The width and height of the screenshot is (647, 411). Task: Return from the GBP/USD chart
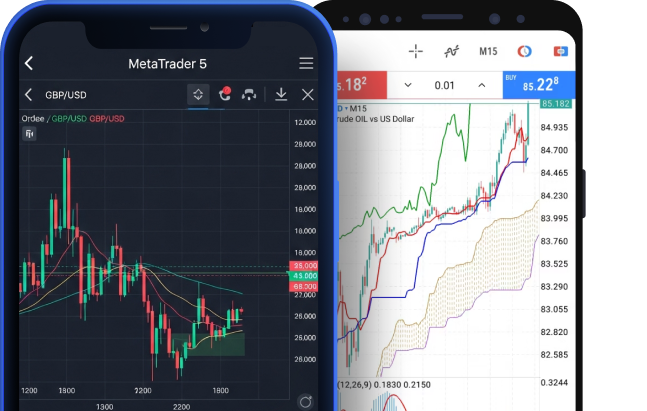click(x=28, y=95)
